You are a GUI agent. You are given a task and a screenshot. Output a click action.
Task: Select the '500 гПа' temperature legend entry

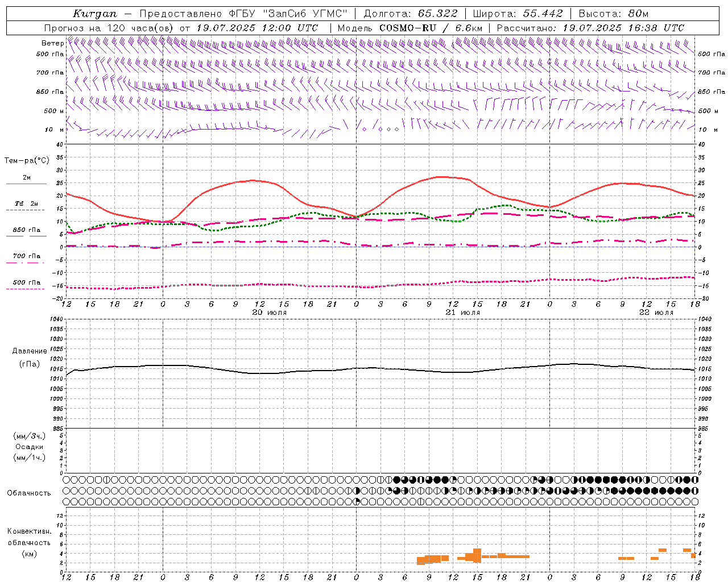(27, 282)
